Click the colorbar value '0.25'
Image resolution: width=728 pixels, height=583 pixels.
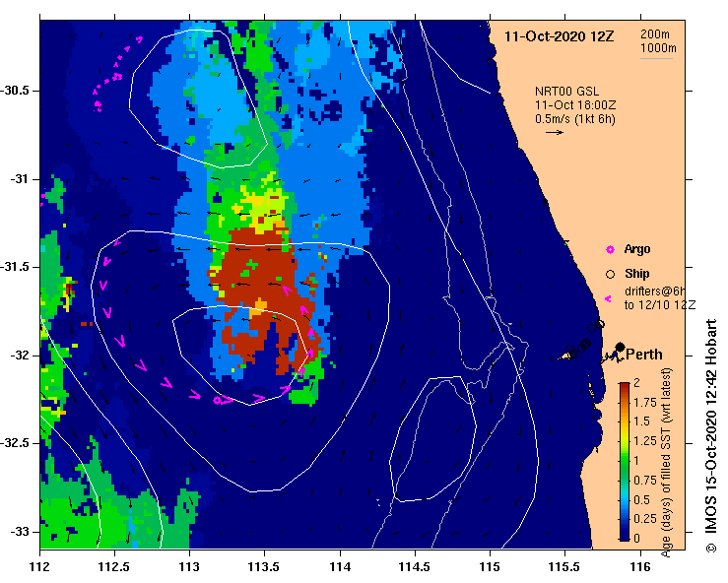[645, 519]
